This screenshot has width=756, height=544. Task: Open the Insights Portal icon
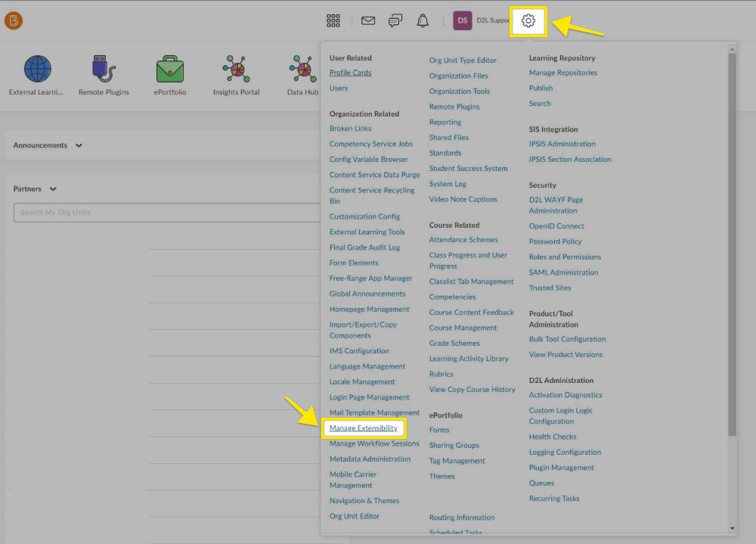click(235, 69)
